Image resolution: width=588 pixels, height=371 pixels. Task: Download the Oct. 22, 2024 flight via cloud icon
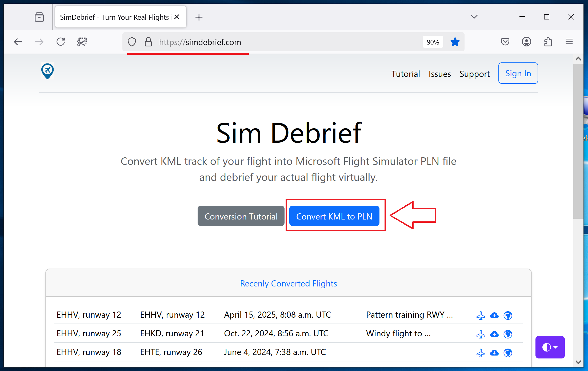pos(494,334)
